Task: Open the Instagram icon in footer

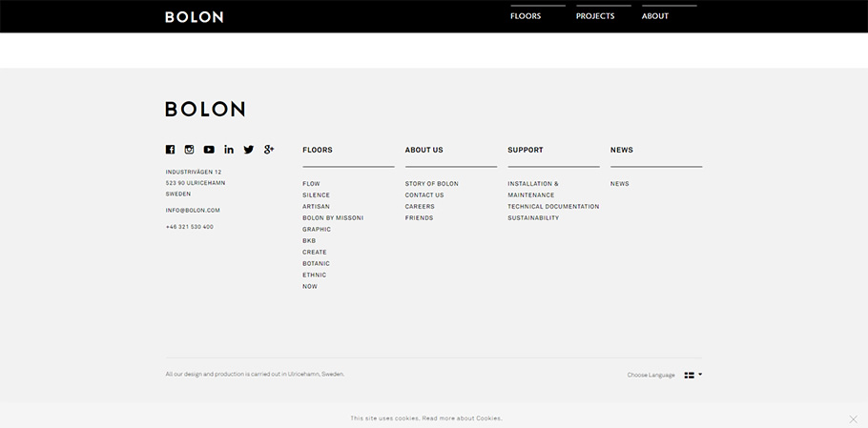Action: 189,150
